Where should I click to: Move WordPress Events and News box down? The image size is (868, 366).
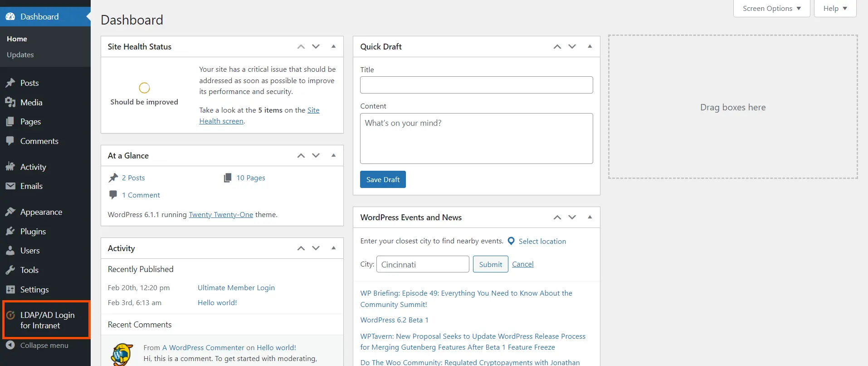pos(572,218)
